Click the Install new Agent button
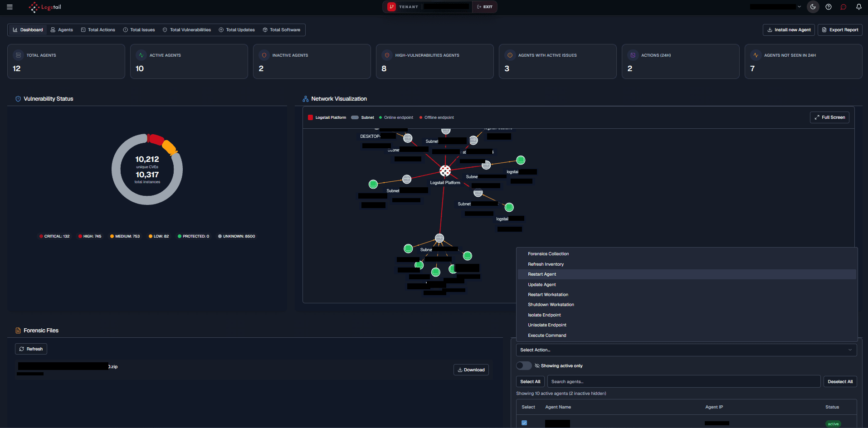The width and height of the screenshot is (868, 428). [x=789, y=30]
